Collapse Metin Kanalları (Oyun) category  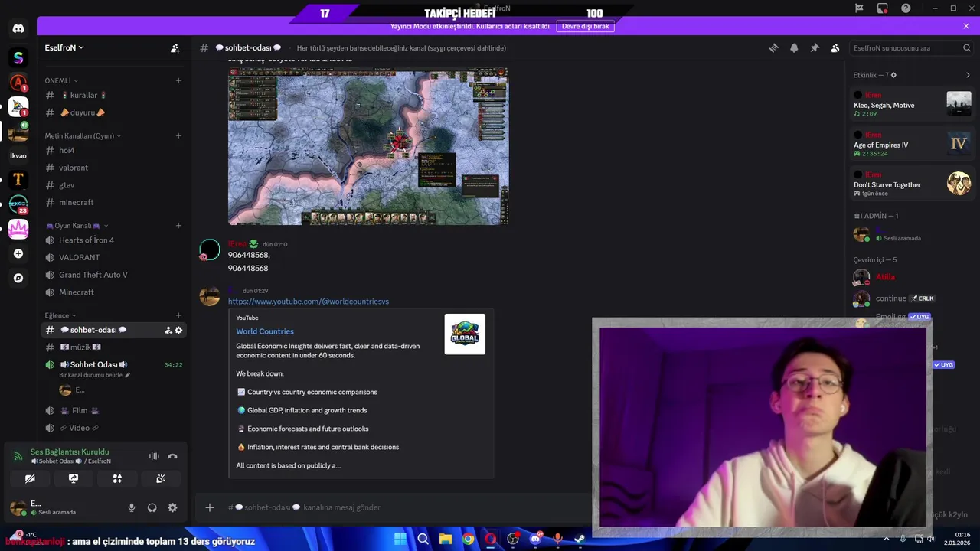click(x=83, y=135)
